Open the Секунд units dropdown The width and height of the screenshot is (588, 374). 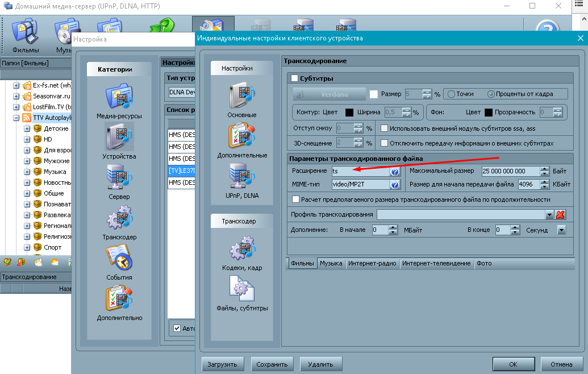[562, 230]
